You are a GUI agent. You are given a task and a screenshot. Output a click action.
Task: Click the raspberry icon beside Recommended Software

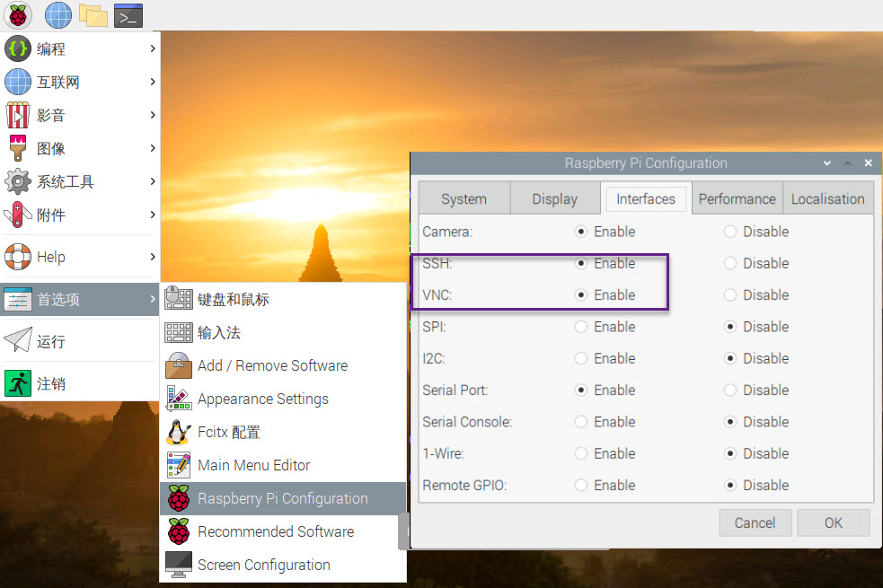coord(179,531)
